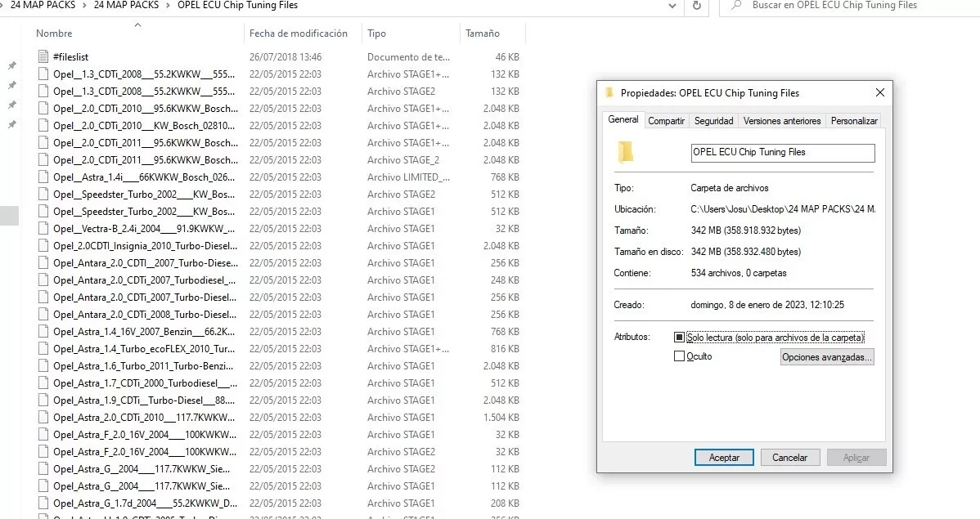Go to '24 MAP PACKS' second breadcrumb
The image size is (980, 519).
tap(126, 5)
